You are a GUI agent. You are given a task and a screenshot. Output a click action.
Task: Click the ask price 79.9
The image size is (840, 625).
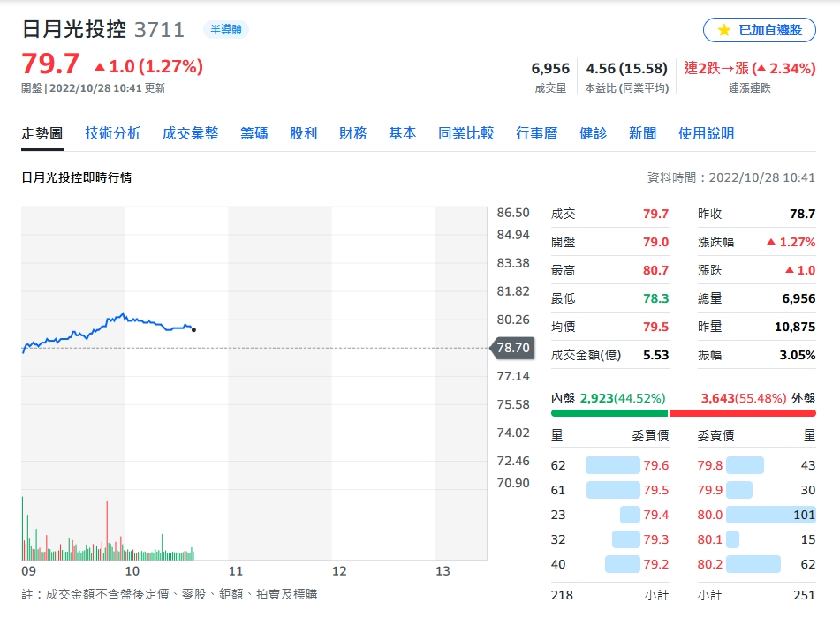tap(710, 490)
